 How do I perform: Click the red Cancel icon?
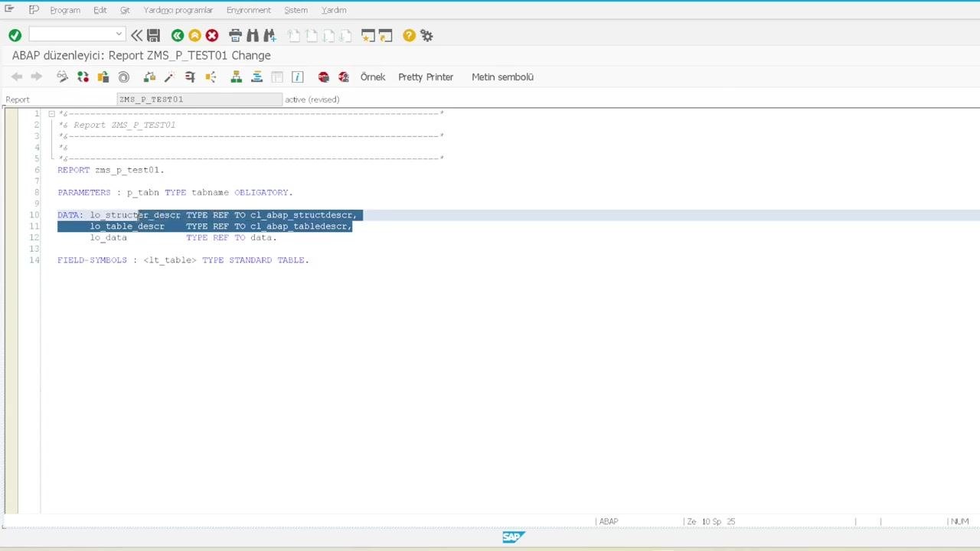[x=212, y=35]
